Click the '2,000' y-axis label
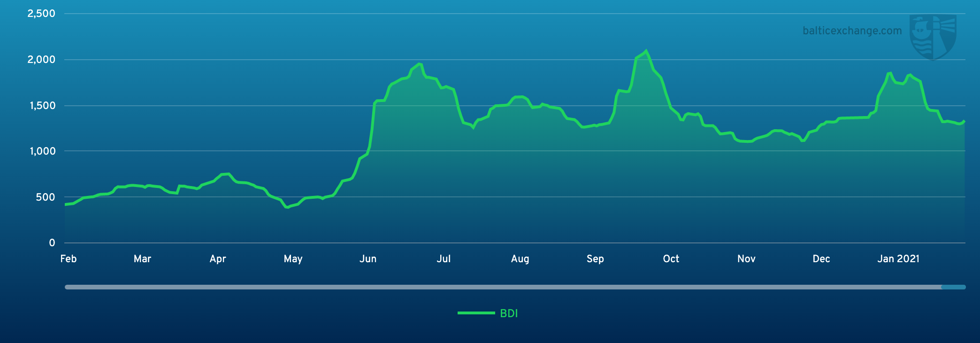 coord(41,60)
